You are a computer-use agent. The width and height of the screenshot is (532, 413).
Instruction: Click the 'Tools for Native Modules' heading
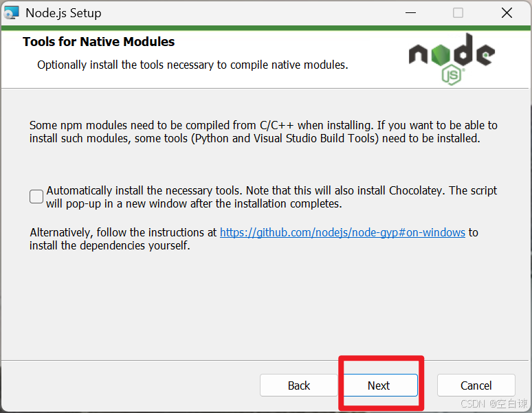tap(98, 42)
